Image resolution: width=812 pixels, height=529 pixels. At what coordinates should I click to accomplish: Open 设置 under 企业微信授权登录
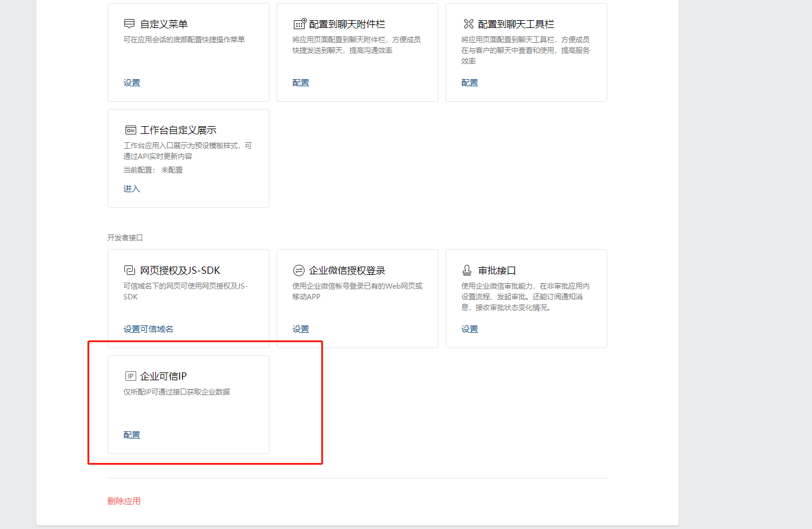coord(301,329)
